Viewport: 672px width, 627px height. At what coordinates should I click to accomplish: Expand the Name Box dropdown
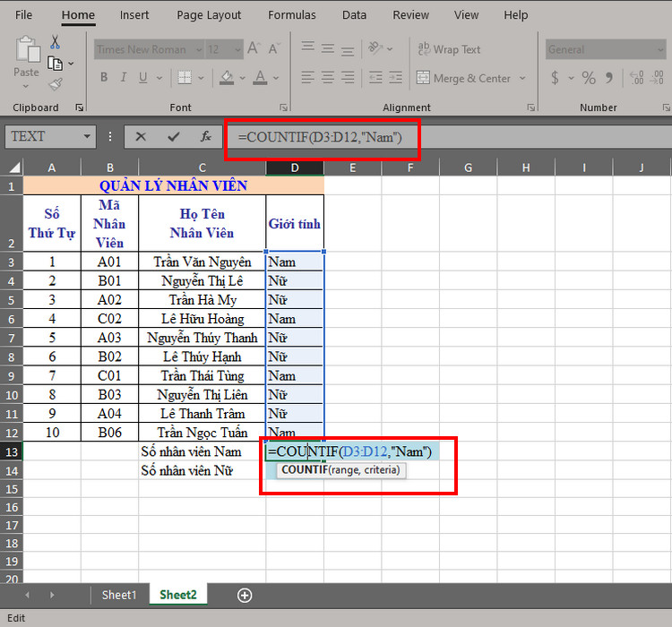pyautogui.click(x=87, y=136)
